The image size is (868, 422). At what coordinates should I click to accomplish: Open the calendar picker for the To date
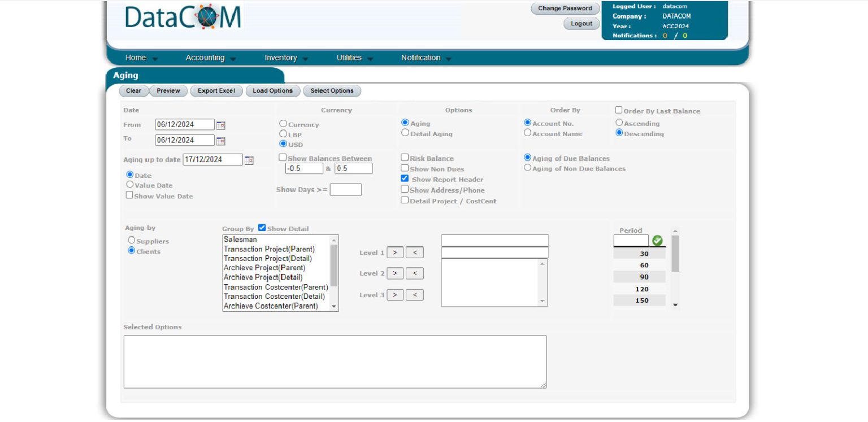pos(220,140)
